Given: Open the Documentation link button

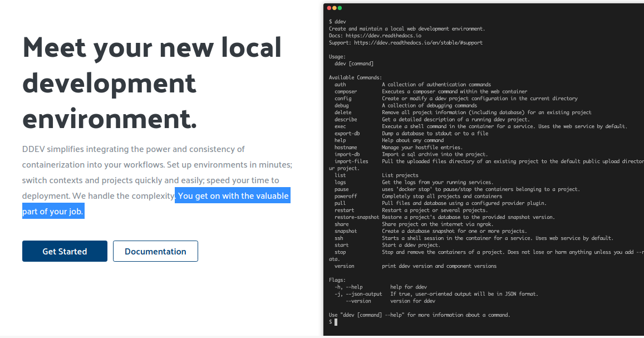Looking at the screenshot, I should [155, 251].
